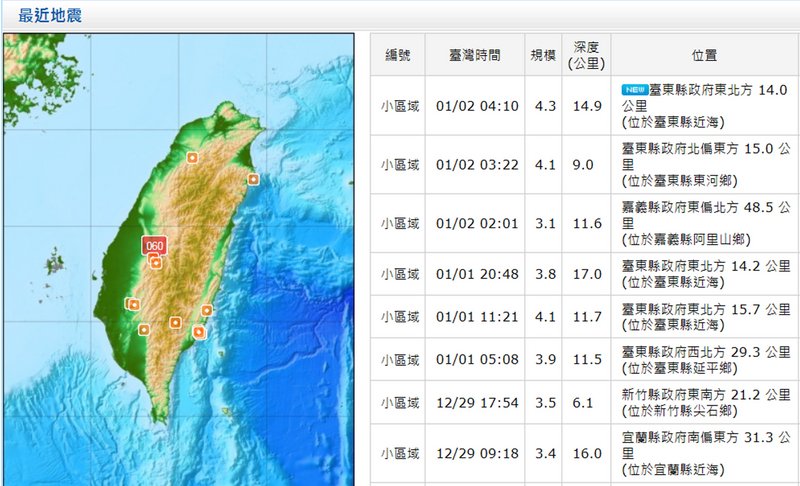Click 小區域 in the 01/02 04:10 row
Screen dimensions: 800x486
[x=399, y=106]
